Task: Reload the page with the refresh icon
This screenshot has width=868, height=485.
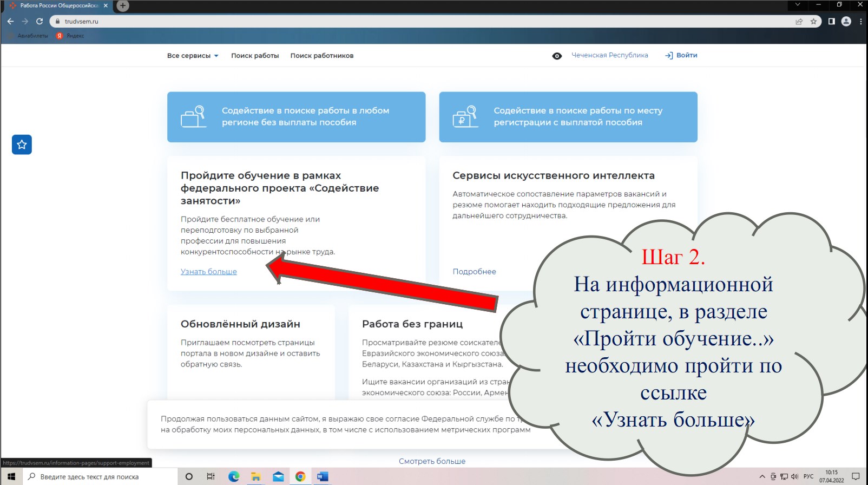Action: pos(40,21)
